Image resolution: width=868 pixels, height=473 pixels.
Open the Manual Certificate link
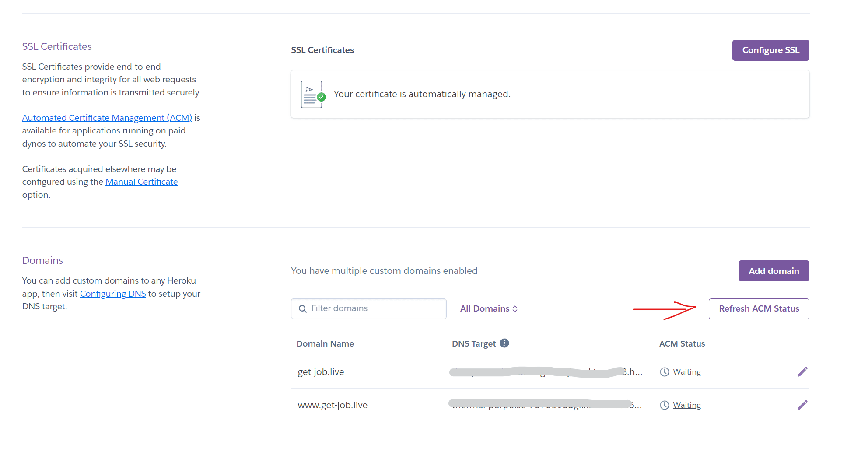(141, 182)
